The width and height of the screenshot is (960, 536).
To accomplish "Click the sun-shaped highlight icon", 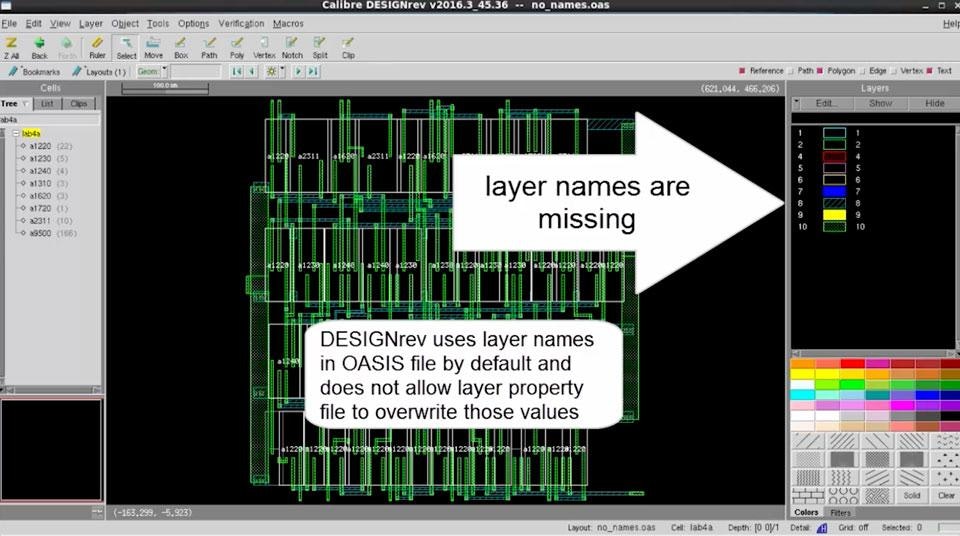I will 271,72.
